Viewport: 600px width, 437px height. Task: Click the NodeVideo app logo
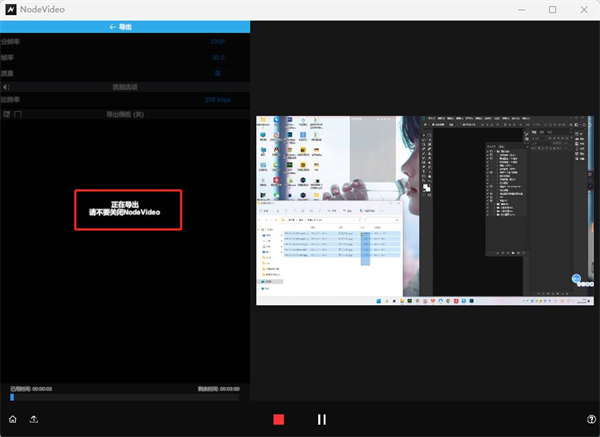[x=10, y=9]
